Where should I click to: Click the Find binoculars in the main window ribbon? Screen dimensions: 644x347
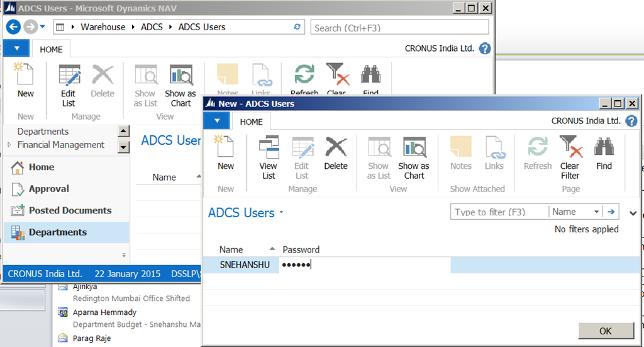tap(371, 74)
